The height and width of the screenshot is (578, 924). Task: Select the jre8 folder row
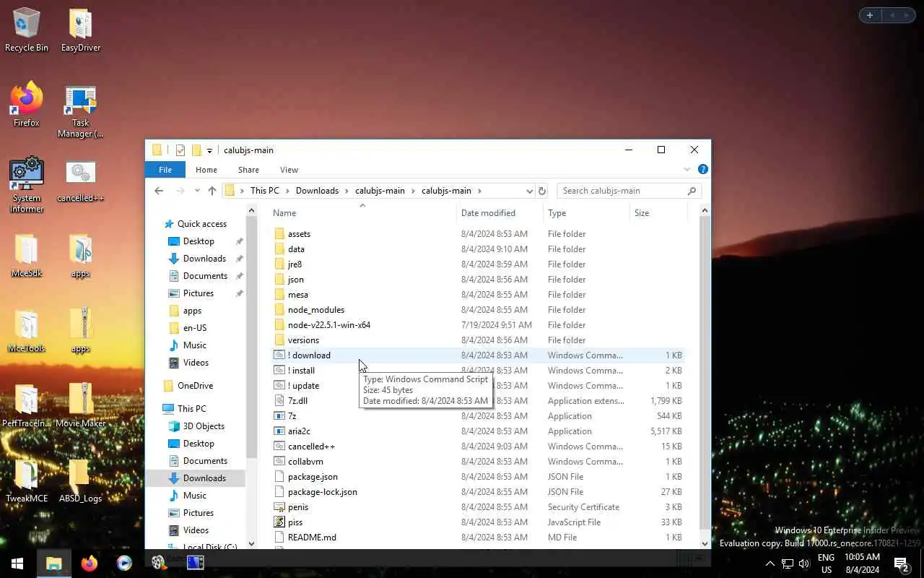[476, 264]
